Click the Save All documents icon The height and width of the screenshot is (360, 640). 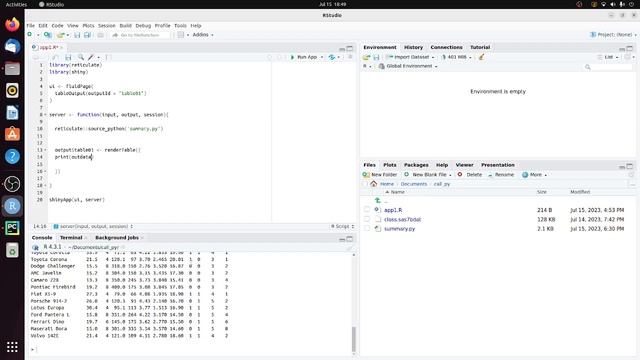coord(87,35)
